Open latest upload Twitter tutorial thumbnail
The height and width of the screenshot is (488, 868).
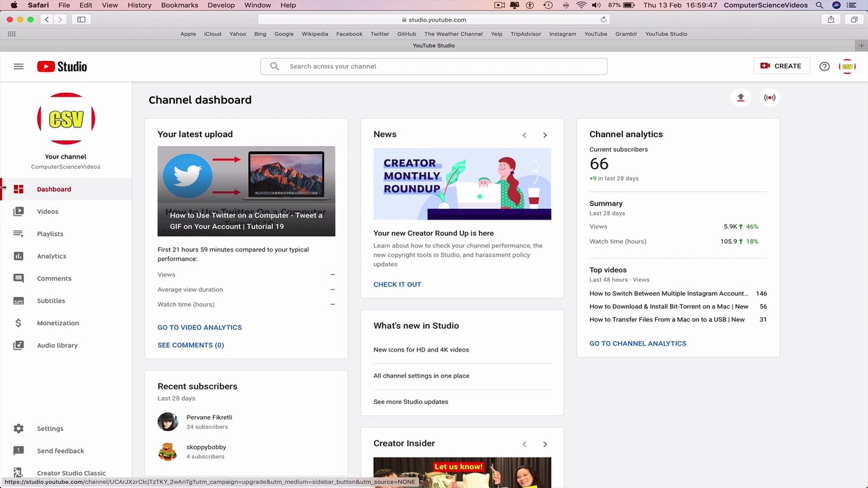[x=246, y=191]
